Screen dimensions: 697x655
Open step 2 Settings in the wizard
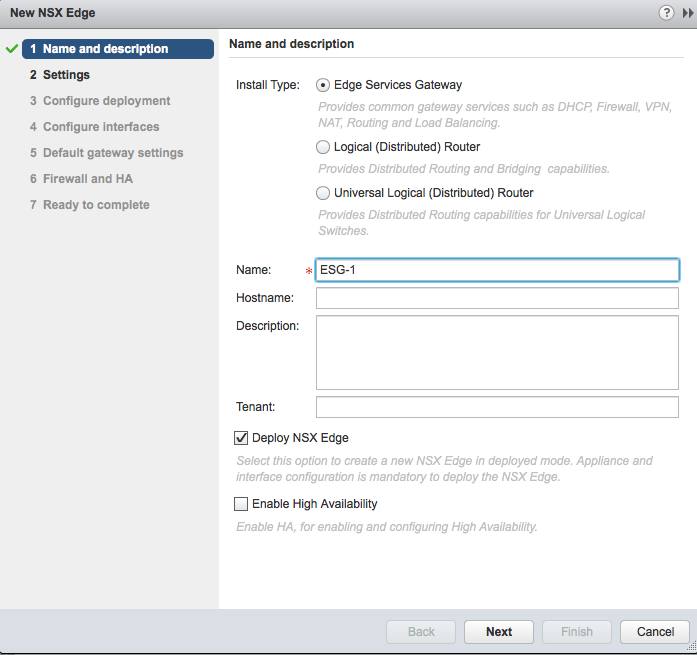60,75
